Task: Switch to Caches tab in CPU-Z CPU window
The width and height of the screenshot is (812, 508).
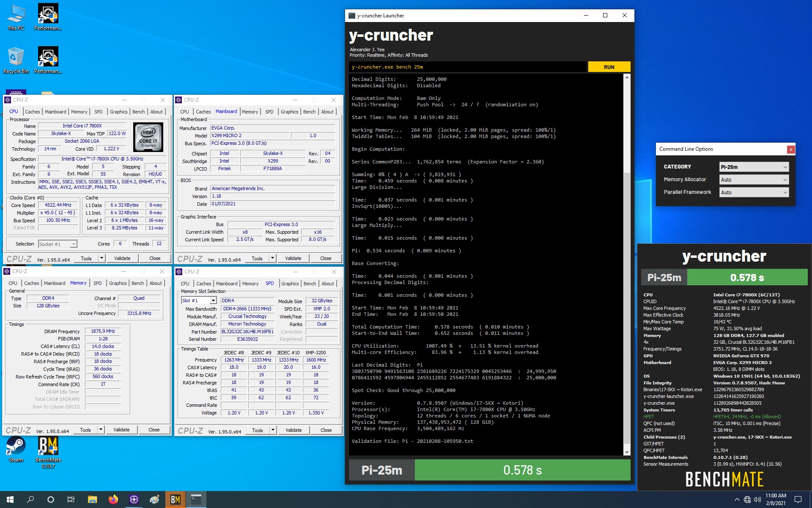Action: click(32, 112)
